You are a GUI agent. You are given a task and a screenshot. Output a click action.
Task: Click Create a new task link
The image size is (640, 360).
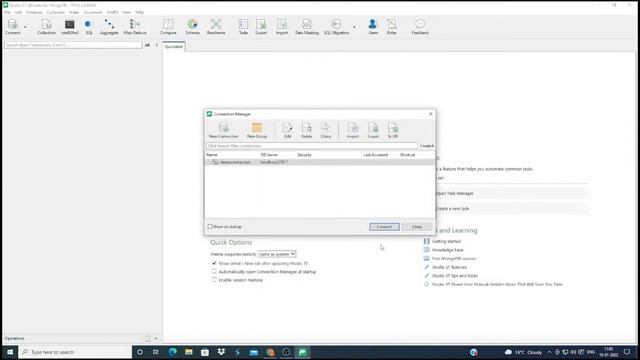[453, 209]
